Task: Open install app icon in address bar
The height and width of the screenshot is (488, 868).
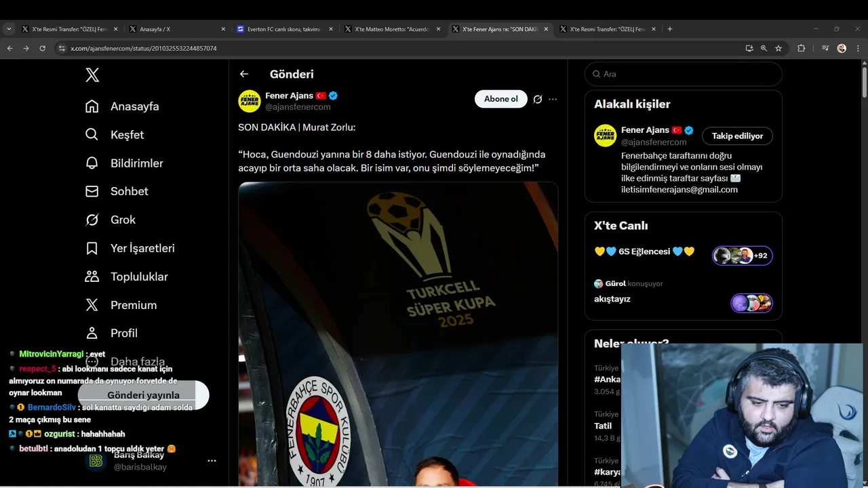Action: 749,48
